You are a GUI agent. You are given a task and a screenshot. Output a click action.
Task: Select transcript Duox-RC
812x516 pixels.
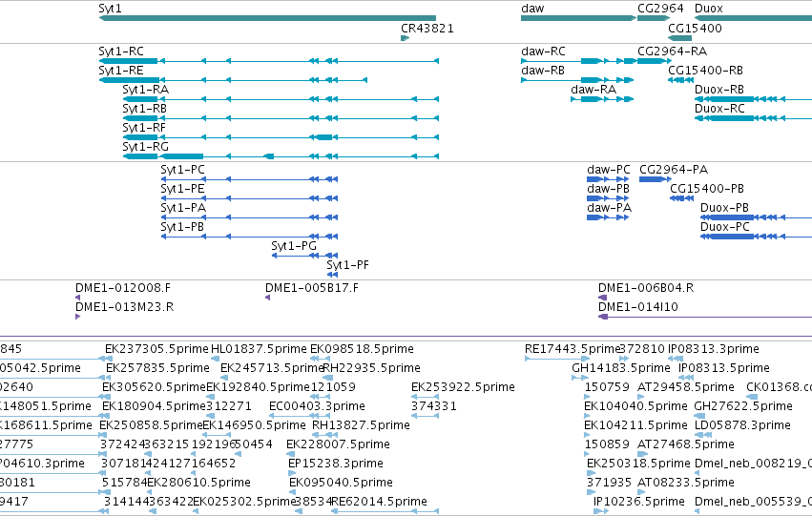753,118
